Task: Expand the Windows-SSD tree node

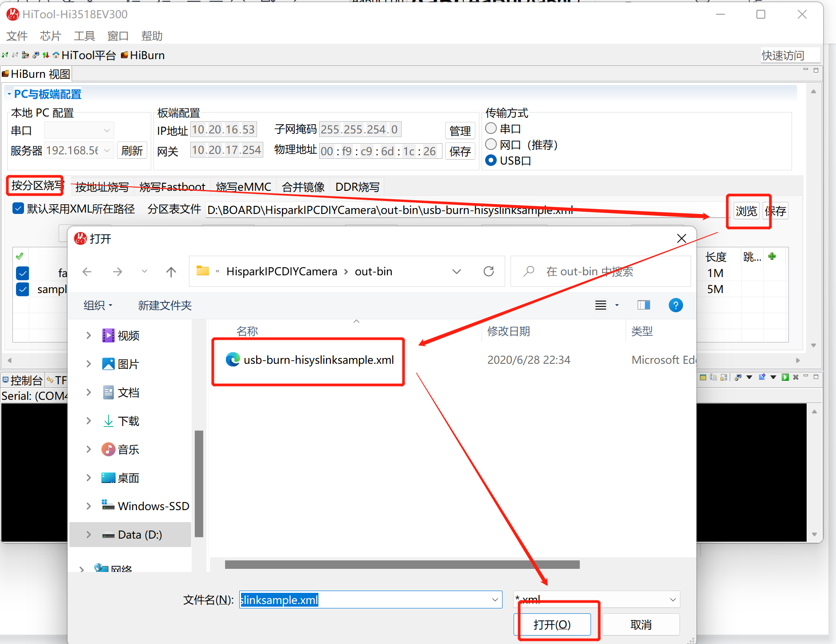Action: (88, 506)
